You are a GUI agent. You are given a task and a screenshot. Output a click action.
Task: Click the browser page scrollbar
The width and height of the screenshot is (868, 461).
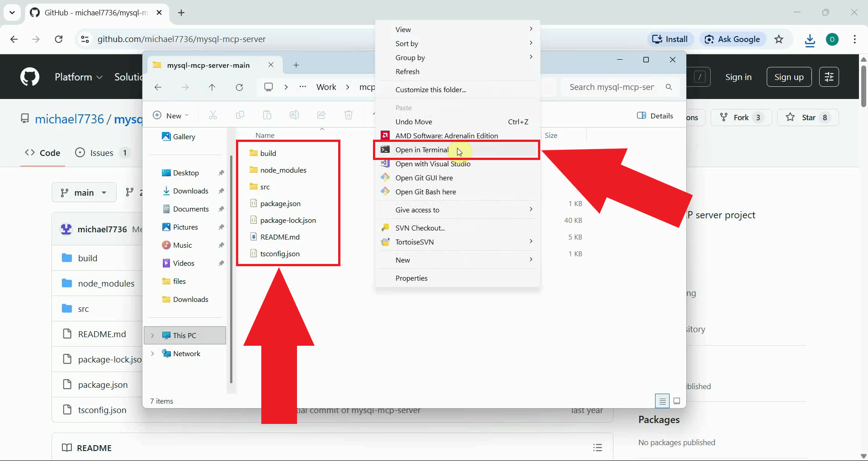coord(863,86)
